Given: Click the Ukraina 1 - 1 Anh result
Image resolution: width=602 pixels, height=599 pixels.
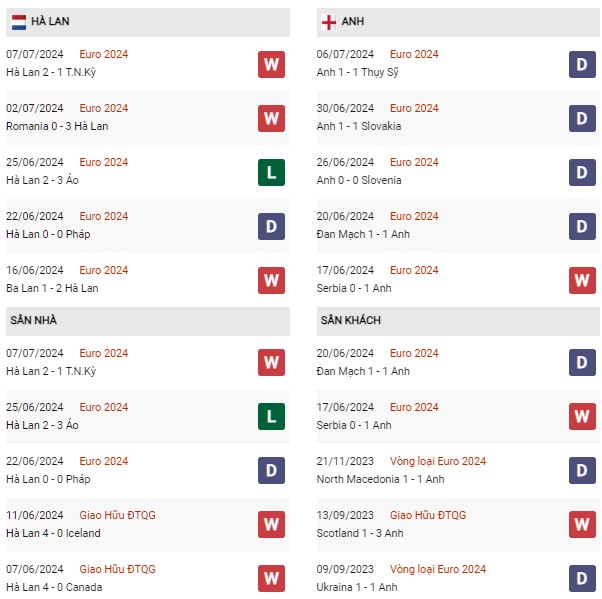Looking at the screenshot, I should pyautogui.click(x=357, y=587).
